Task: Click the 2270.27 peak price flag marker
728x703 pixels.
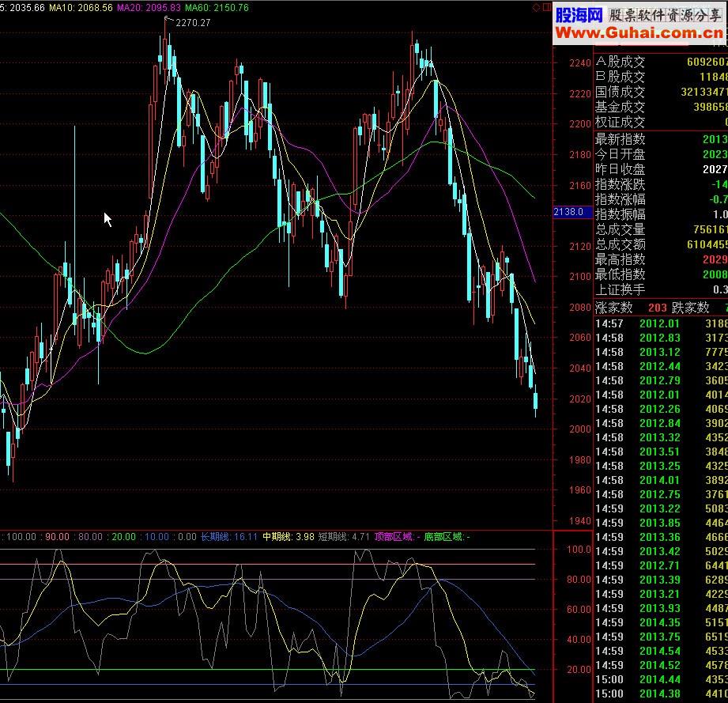Action: [192, 22]
